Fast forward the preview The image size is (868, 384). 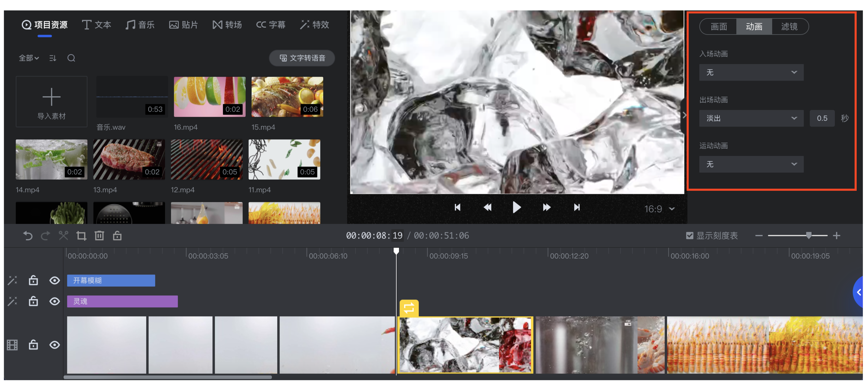tap(547, 207)
